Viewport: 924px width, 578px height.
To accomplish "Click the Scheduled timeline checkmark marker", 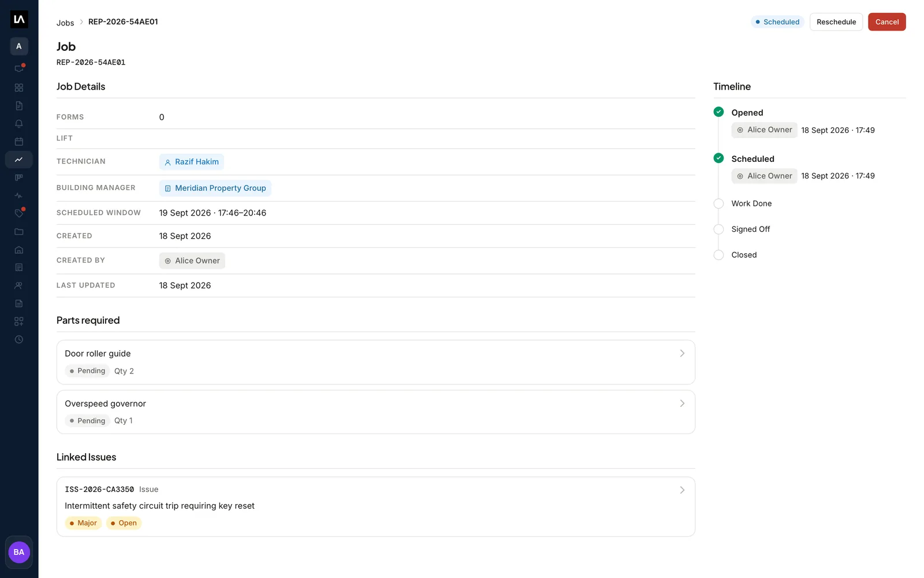I will click(x=718, y=158).
